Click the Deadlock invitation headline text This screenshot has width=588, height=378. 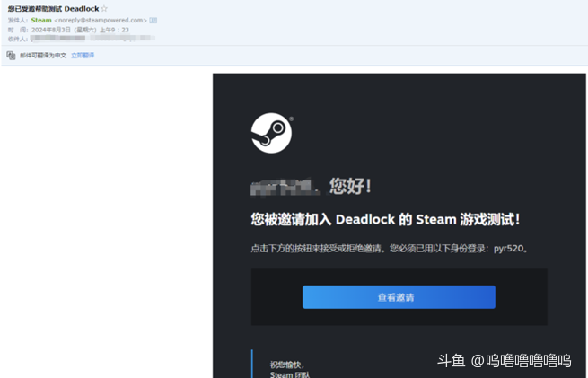point(385,220)
